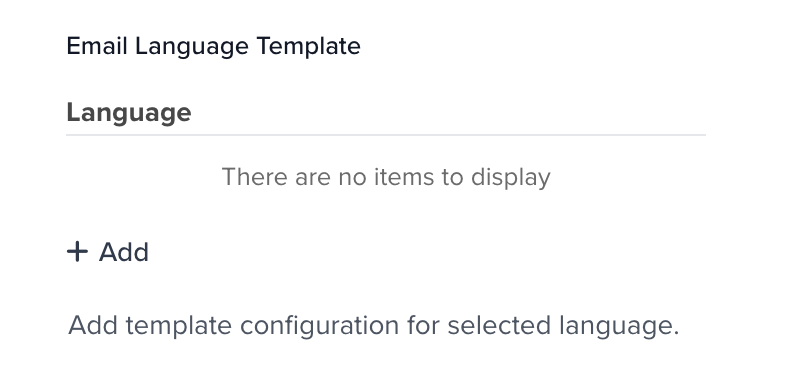Screen dimensions: 810x378
Task: Click 'selected language' in the description text
Action: 563,326
